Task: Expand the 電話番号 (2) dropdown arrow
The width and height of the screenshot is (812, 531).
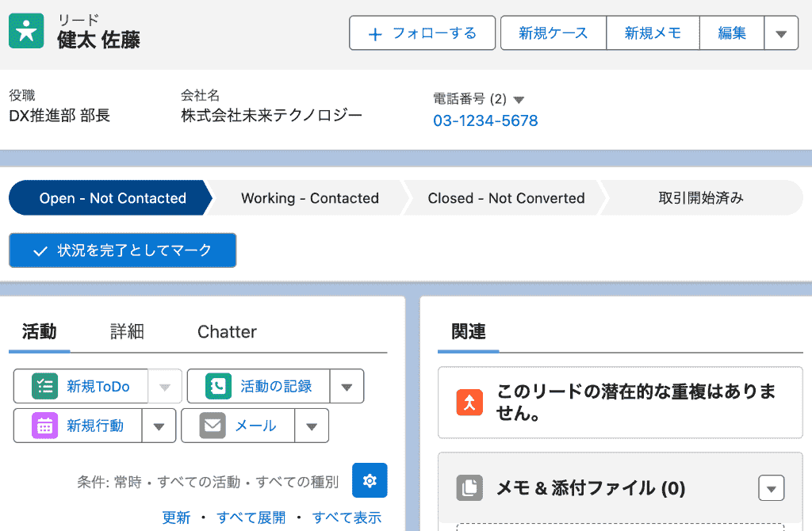Action: pyautogui.click(x=519, y=100)
